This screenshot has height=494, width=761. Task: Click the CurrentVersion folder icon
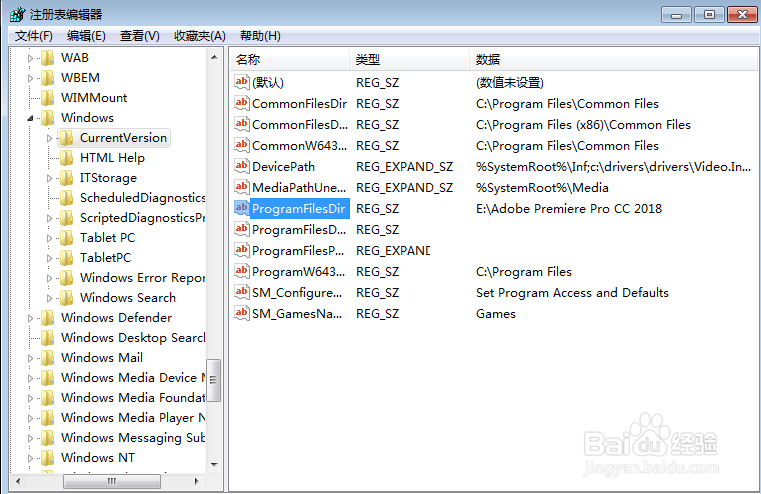pyautogui.click(x=66, y=138)
